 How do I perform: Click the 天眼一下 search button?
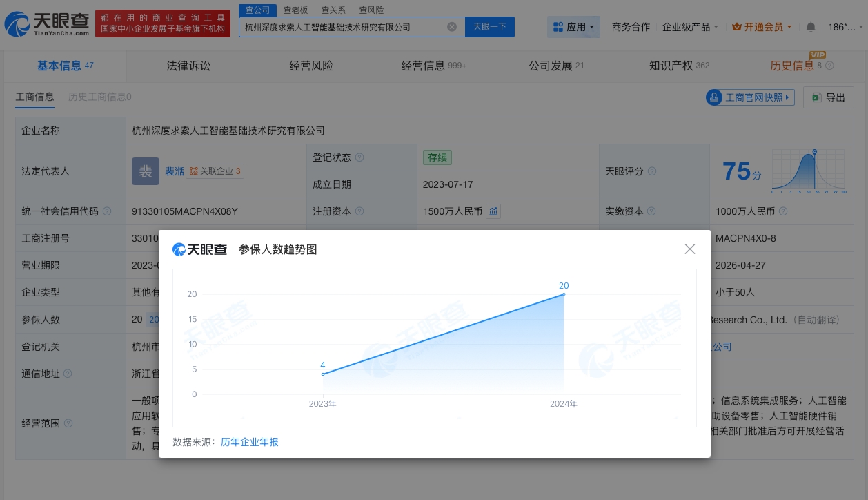(490, 27)
